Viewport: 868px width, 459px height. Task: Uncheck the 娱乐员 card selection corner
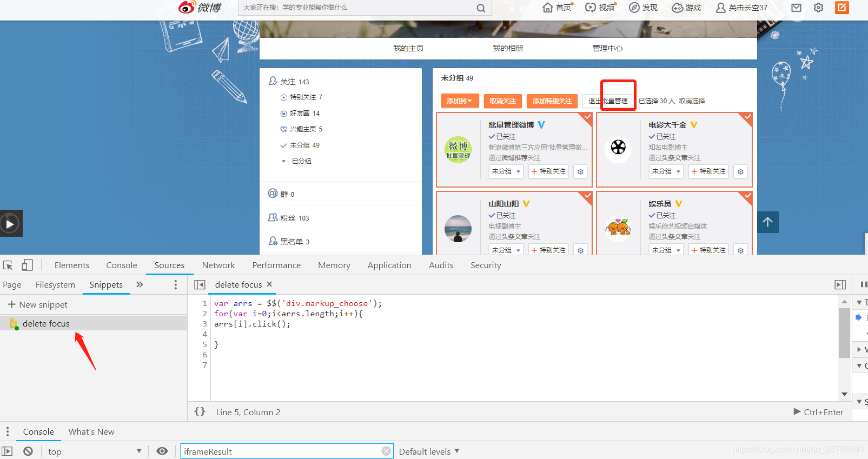coord(747,195)
